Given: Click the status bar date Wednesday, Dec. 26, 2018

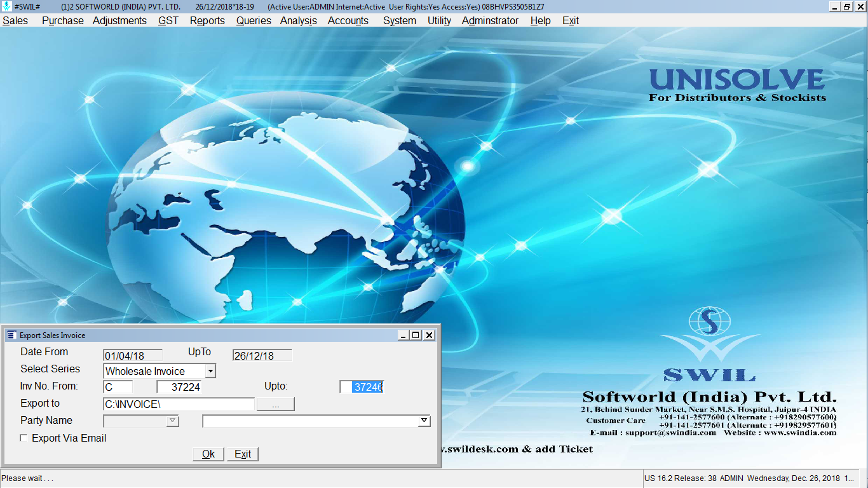Looking at the screenshot, I should [x=794, y=478].
